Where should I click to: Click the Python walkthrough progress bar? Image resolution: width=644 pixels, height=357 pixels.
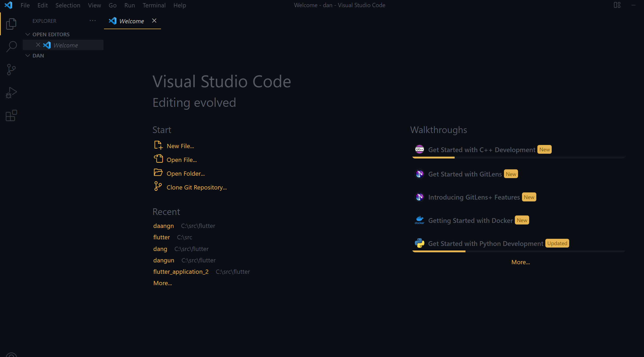(x=519, y=251)
